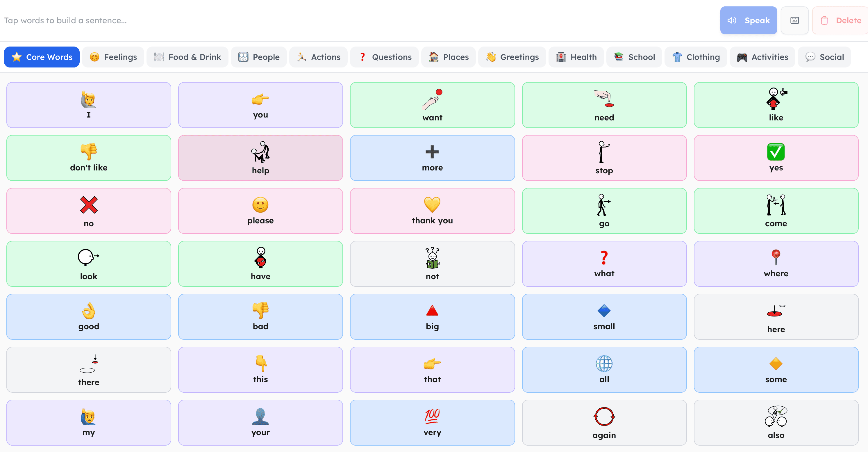Select the Questions category
The height and width of the screenshot is (452, 868).
385,57
